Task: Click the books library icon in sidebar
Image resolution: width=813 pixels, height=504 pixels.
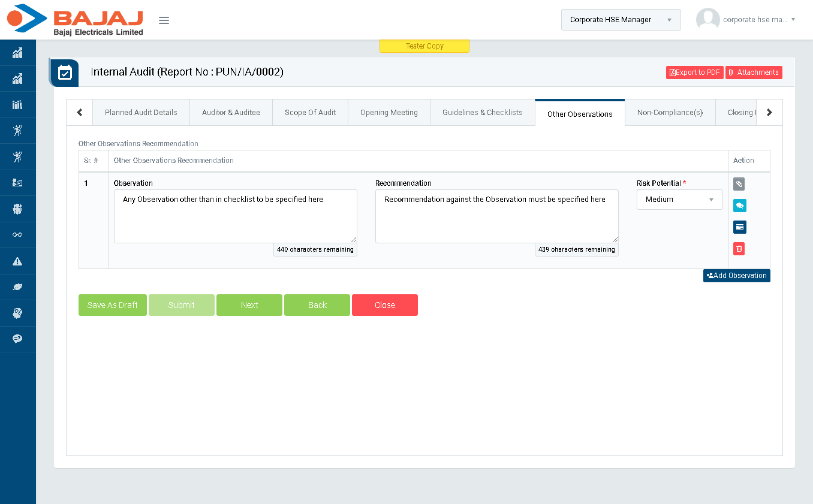Action: tap(17, 105)
